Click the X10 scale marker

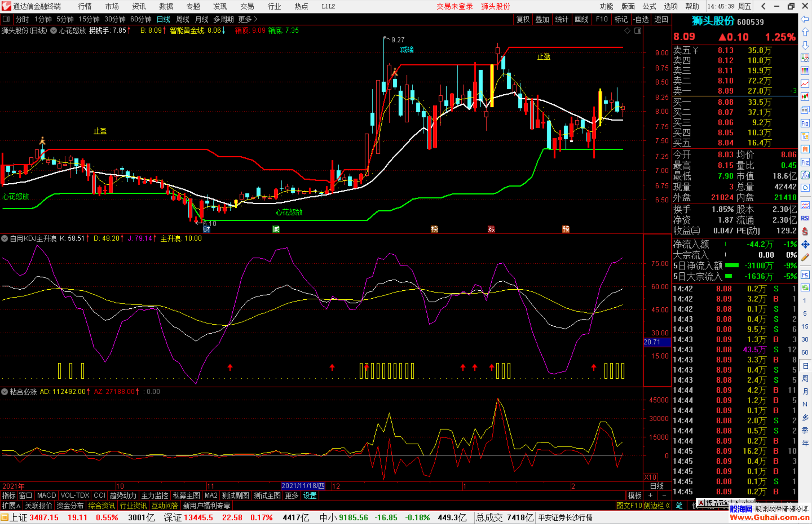[x=650, y=477]
